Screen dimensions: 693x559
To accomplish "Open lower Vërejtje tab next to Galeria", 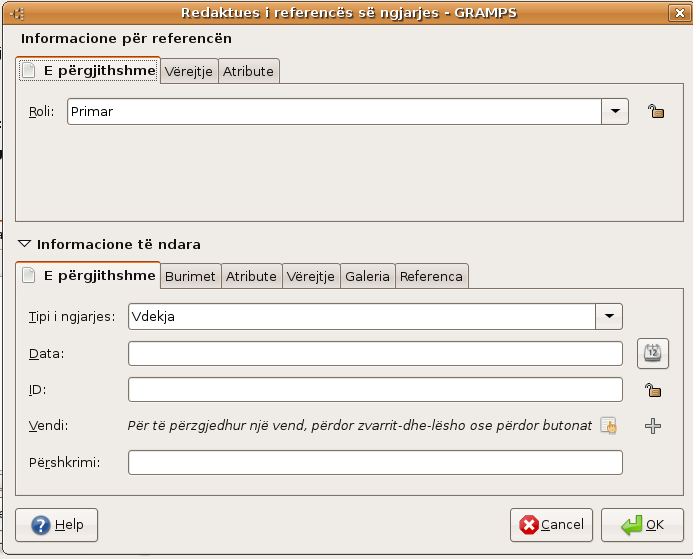I will (x=311, y=277).
